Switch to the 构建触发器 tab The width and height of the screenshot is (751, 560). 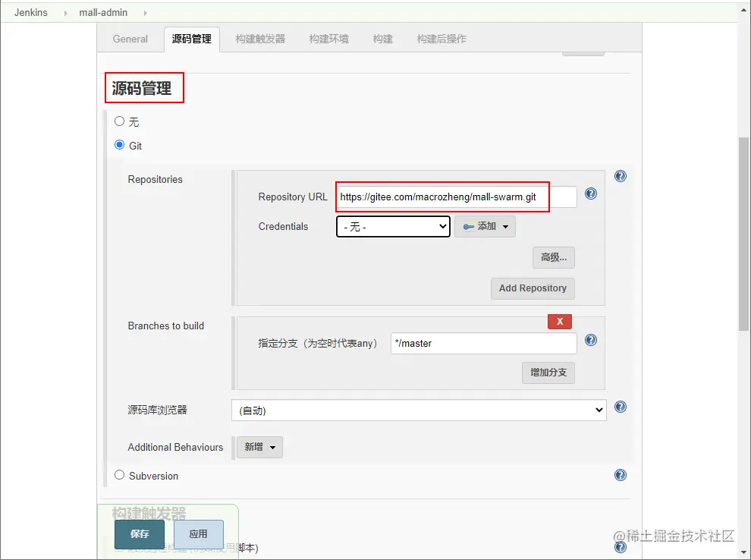pos(260,39)
